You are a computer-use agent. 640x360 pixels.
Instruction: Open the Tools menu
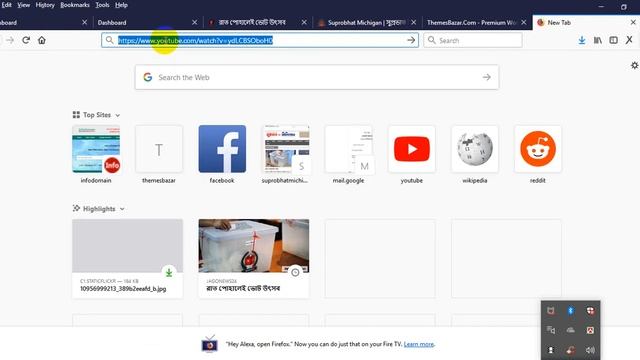102,5
